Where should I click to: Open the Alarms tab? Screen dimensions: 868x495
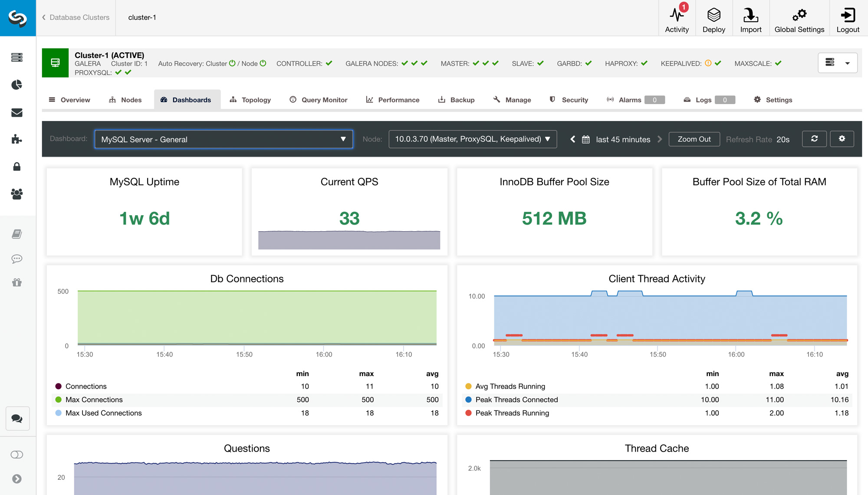635,100
